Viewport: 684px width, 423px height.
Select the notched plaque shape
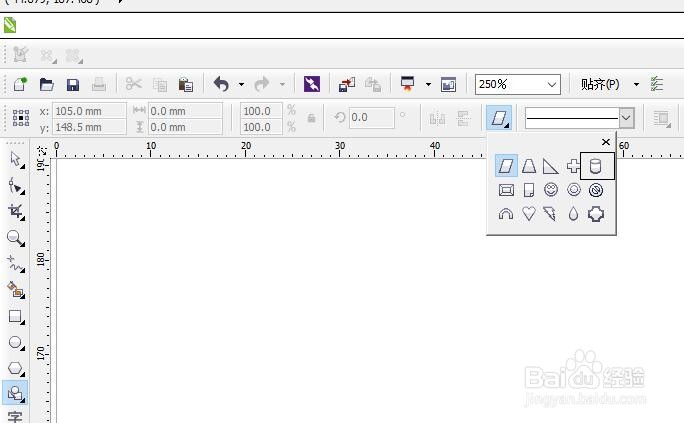click(x=596, y=214)
